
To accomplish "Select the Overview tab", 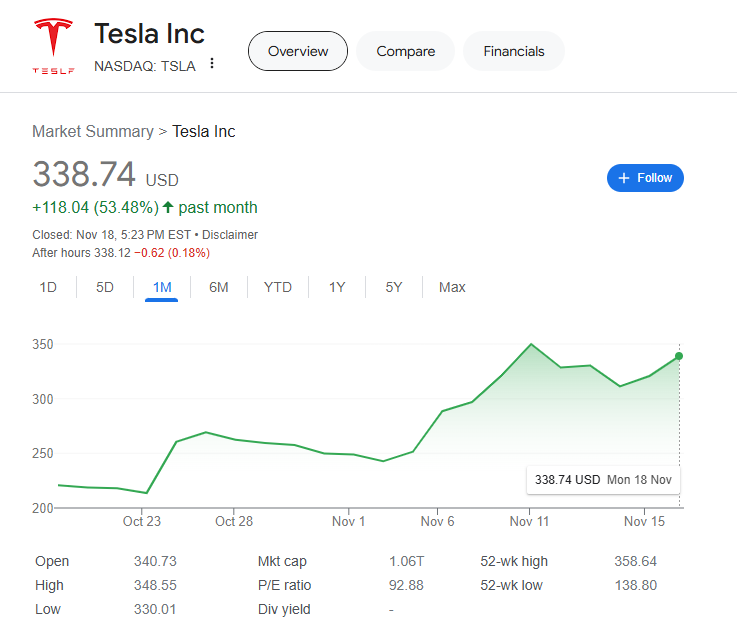I will tap(297, 51).
